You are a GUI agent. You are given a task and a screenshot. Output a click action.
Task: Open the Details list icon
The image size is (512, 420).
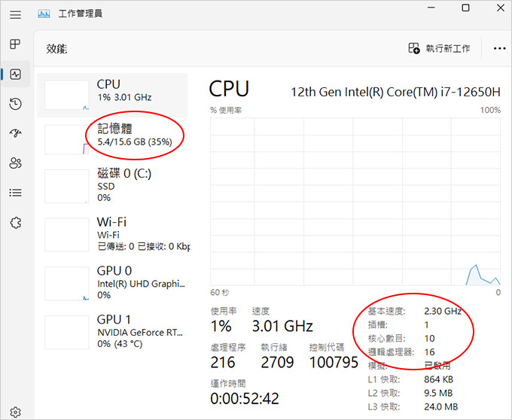pyautogui.click(x=15, y=193)
